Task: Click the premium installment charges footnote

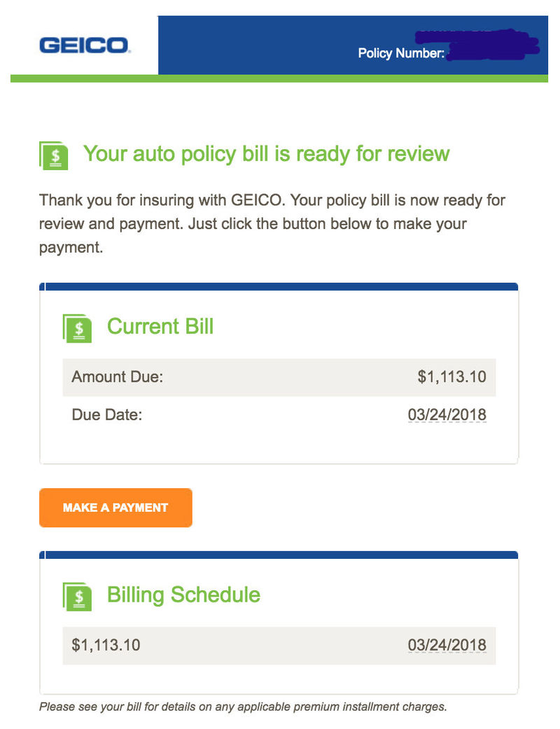Action: 242,707
